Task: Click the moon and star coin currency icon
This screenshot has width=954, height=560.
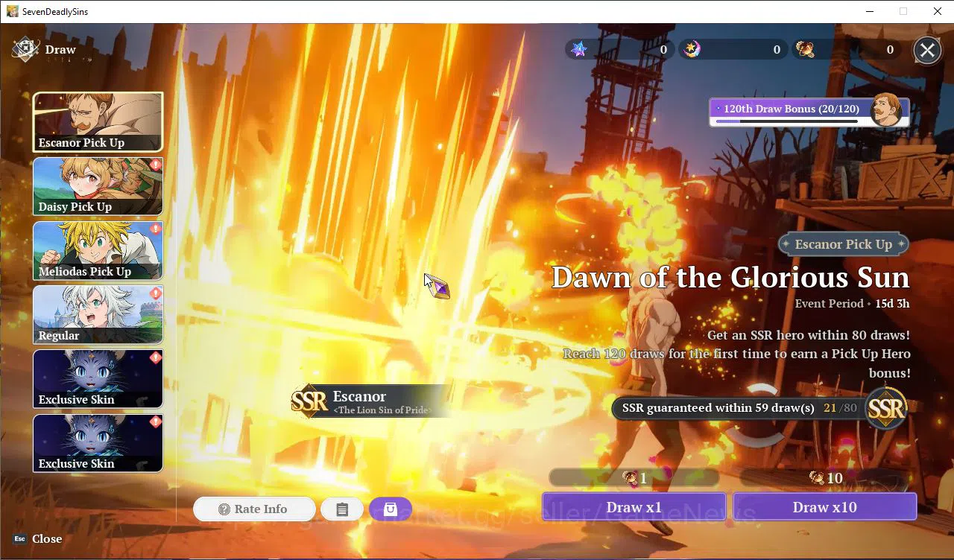Action: (692, 49)
